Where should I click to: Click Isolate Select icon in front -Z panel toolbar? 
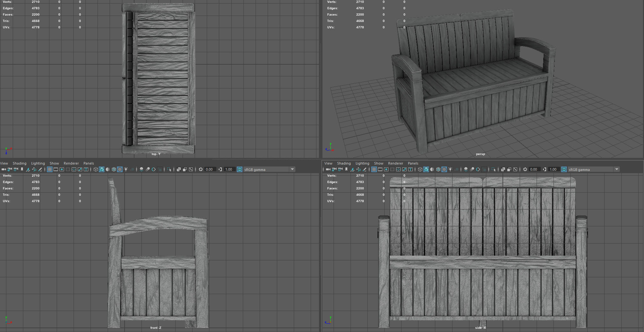(170, 169)
